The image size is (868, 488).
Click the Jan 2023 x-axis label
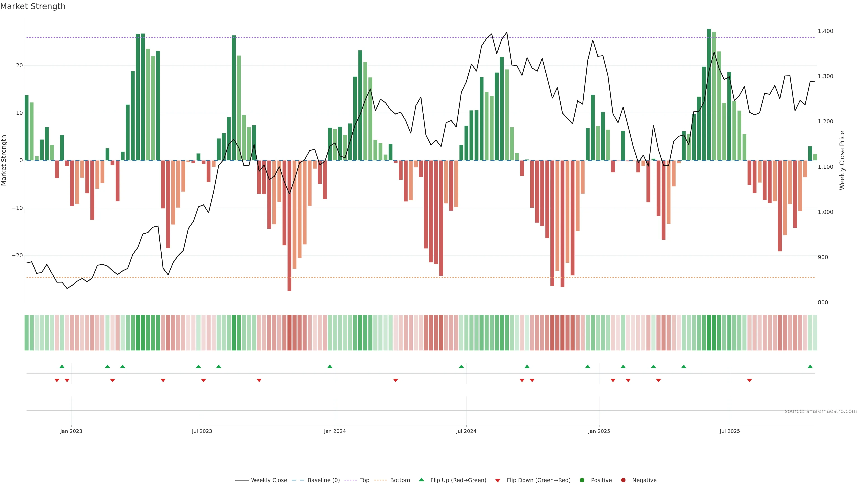click(x=71, y=431)
